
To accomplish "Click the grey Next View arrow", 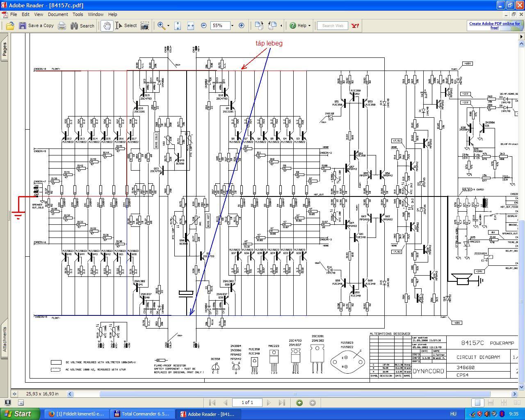I will click(x=313, y=403).
